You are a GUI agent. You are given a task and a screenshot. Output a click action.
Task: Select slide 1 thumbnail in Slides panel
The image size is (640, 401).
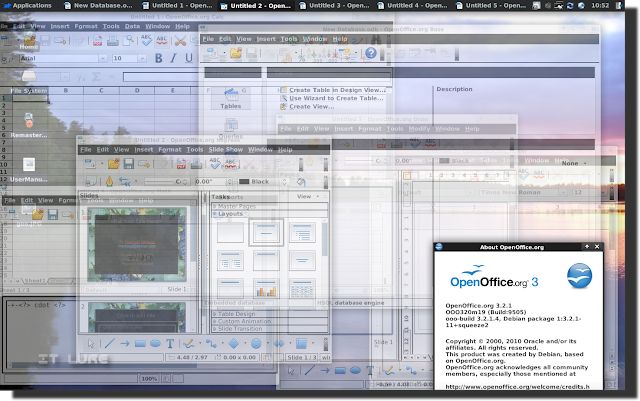pos(137,245)
